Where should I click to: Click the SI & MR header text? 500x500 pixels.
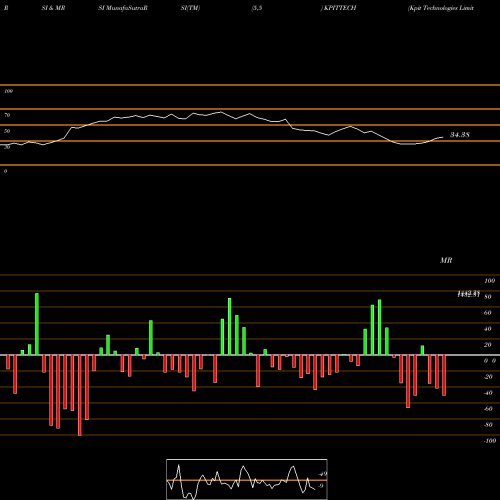[x=53, y=8]
